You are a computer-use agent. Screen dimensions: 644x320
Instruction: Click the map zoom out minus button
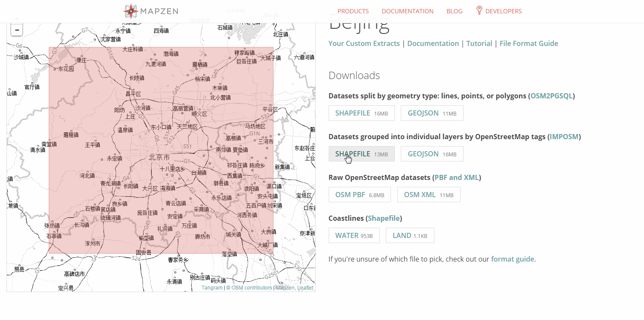click(17, 30)
